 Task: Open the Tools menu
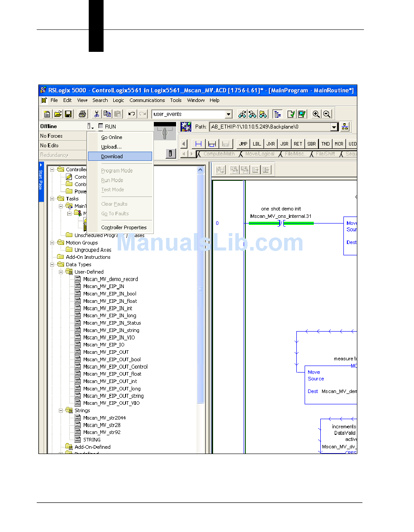(x=176, y=100)
